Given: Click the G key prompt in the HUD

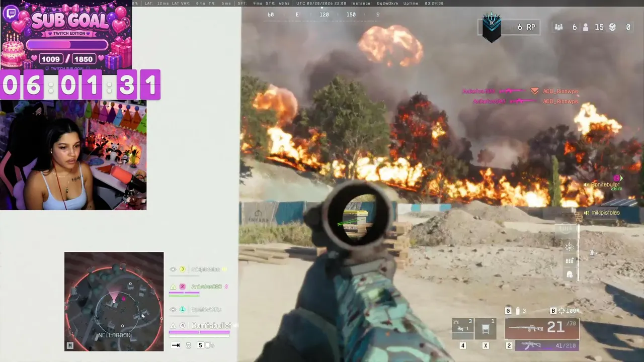Looking at the screenshot, I should tap(508, 311).
